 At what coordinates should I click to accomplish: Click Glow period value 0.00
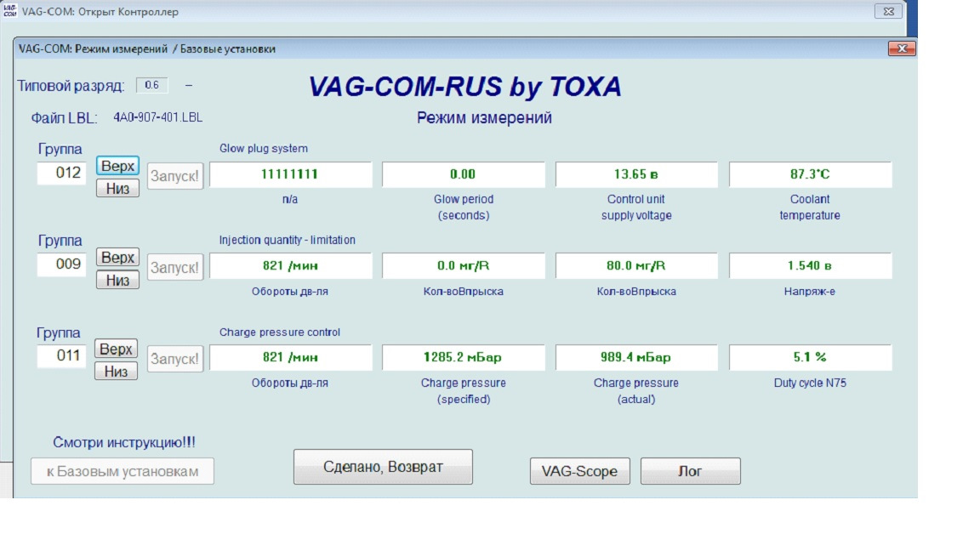pyautogui.click(x=463, y=174)
